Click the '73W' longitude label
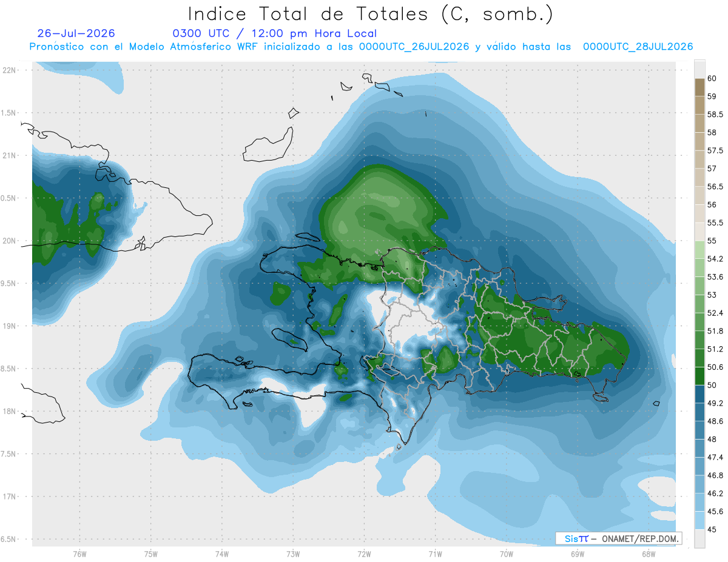Image resolution: width=728 pixels, height=562 pixels. [x=293, y=554]
